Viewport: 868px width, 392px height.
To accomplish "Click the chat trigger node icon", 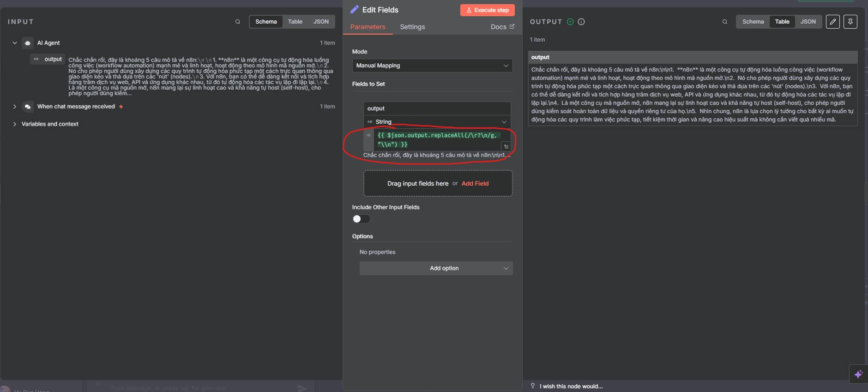I will [28, 107].
